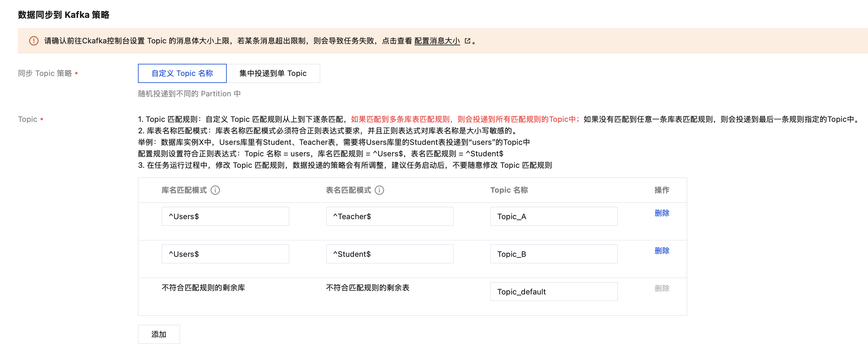Screen dimensions: 868x349
Task: Click the info icon beside 库名匹配模式
Action: (215, 190)
